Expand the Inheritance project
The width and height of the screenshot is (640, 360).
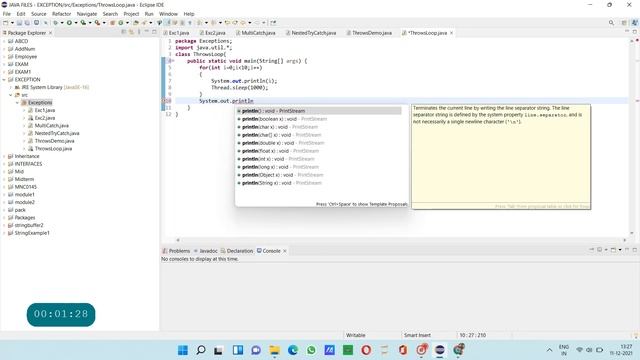tap(4, 156)
